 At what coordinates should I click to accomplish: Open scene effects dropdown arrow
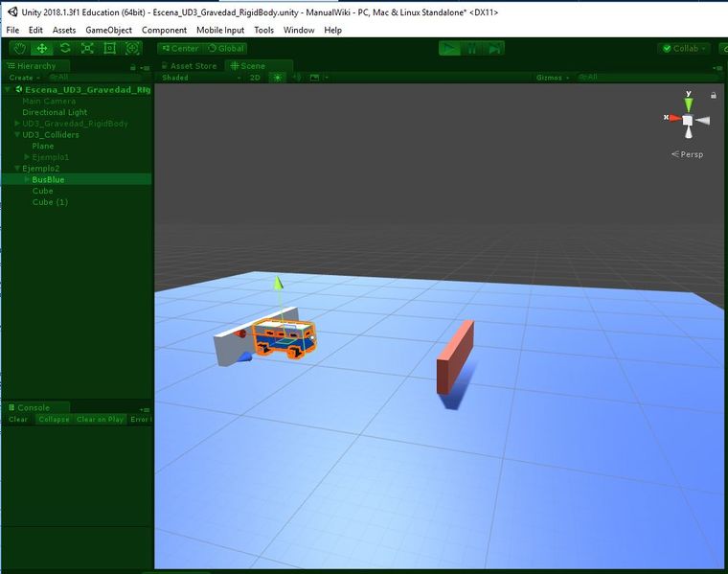click(327, 78)
